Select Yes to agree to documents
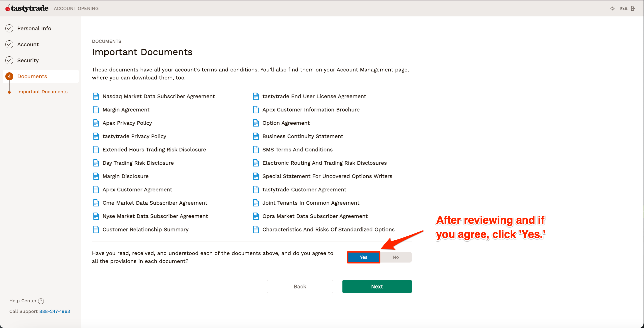Screen dimensions: 644x328 point(364,257)
